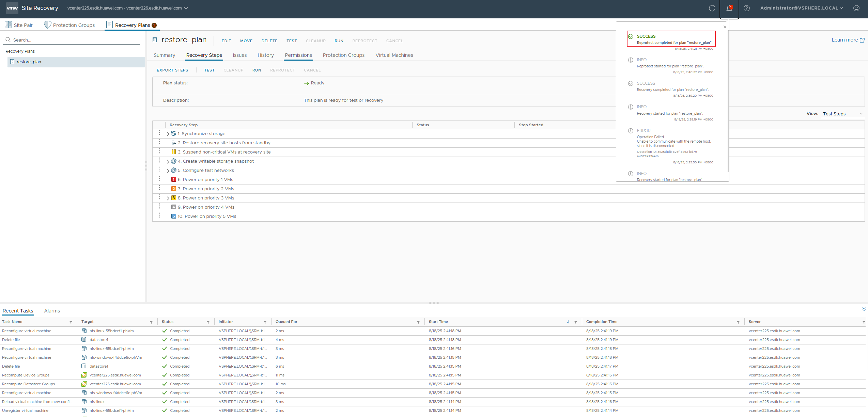Open the step menu for Power on priority 5 VMs
Viewport: 868px width, 419px height.
pyautogui.click(x=159, y=215)
